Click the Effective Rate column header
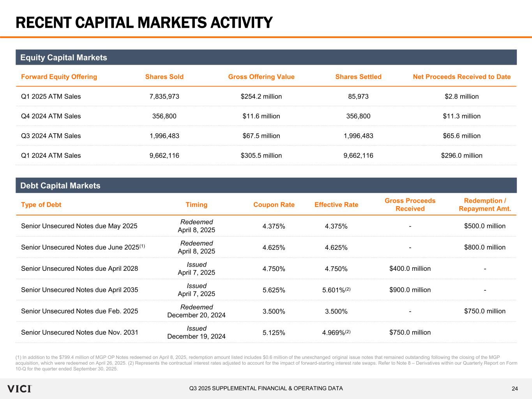 point(336,205)
